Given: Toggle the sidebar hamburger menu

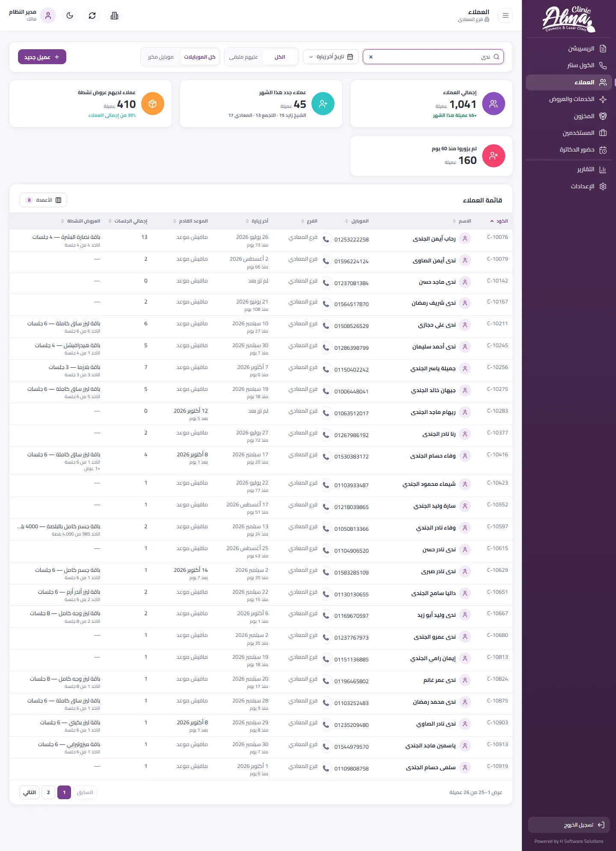Looking at the screenshot, I should point(506,16).
